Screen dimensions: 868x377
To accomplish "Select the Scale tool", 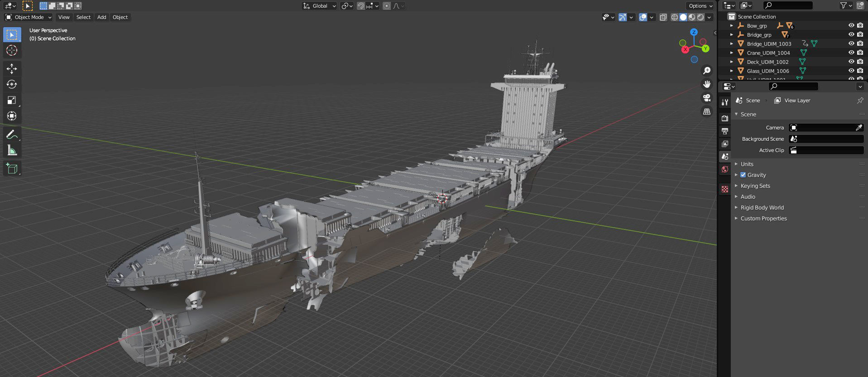I will pyautogui.click(x=12, y=100).
